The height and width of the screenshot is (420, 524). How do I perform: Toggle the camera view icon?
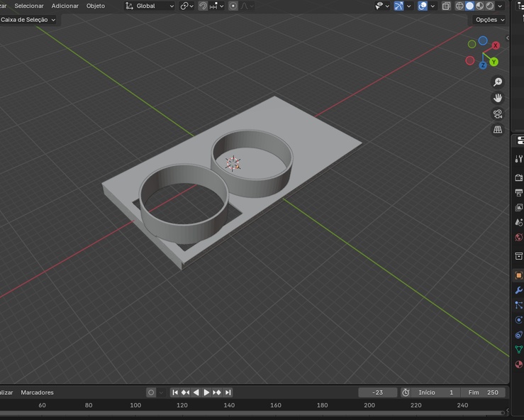tap(498, 114)
